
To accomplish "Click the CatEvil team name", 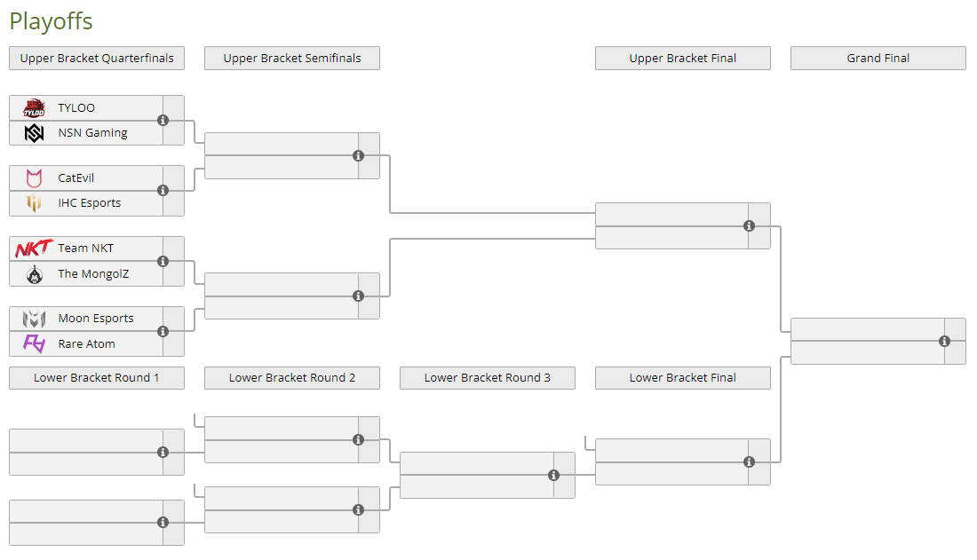I will click(76, 177).
